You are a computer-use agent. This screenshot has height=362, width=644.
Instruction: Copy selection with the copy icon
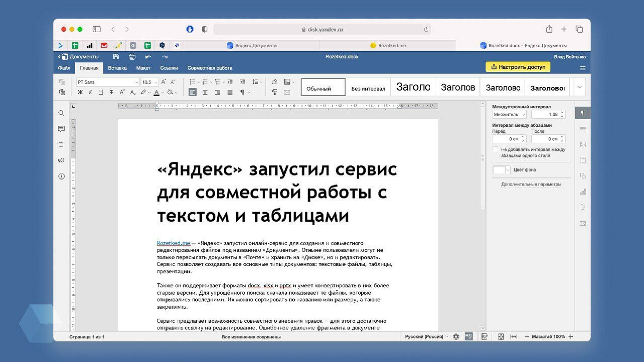point(62,82)
